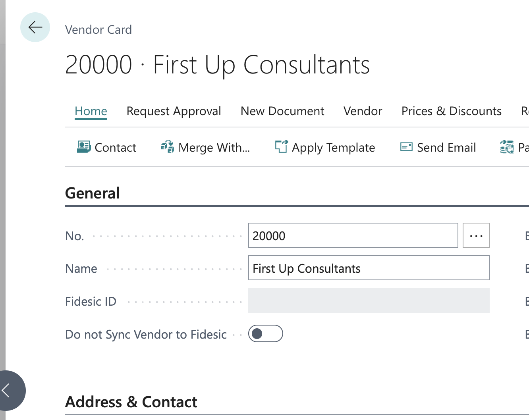Go back using the arrow button

35,27
